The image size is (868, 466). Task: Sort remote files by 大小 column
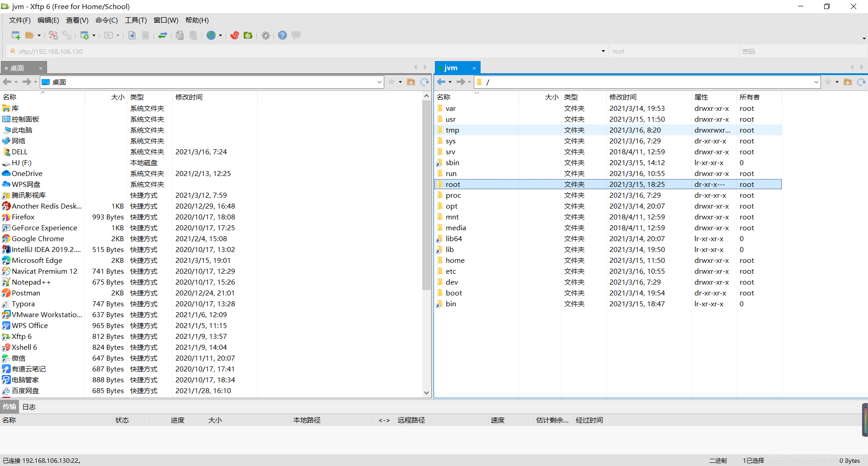[540, 97]
